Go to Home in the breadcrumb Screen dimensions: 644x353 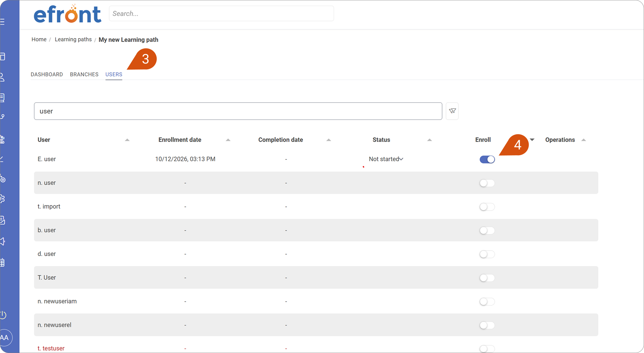tap(39, 39)
